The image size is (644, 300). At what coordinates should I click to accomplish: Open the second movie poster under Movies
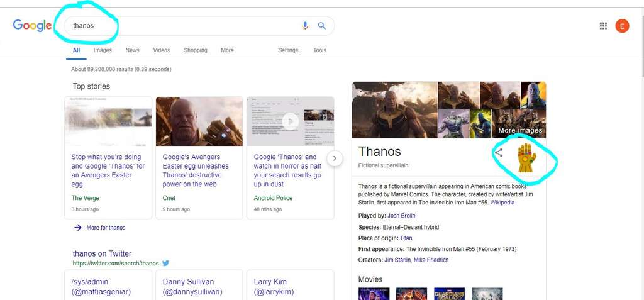411,294
